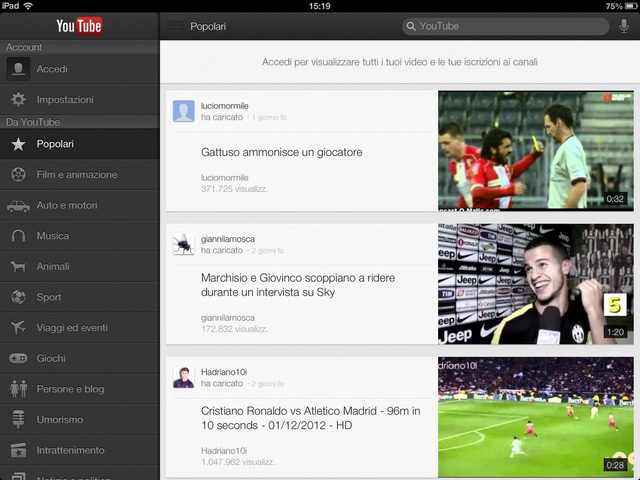Select Film e animazione category
The width and height of the screenshot is (640, 480).
pyautogui.click(x=80, y=174)
